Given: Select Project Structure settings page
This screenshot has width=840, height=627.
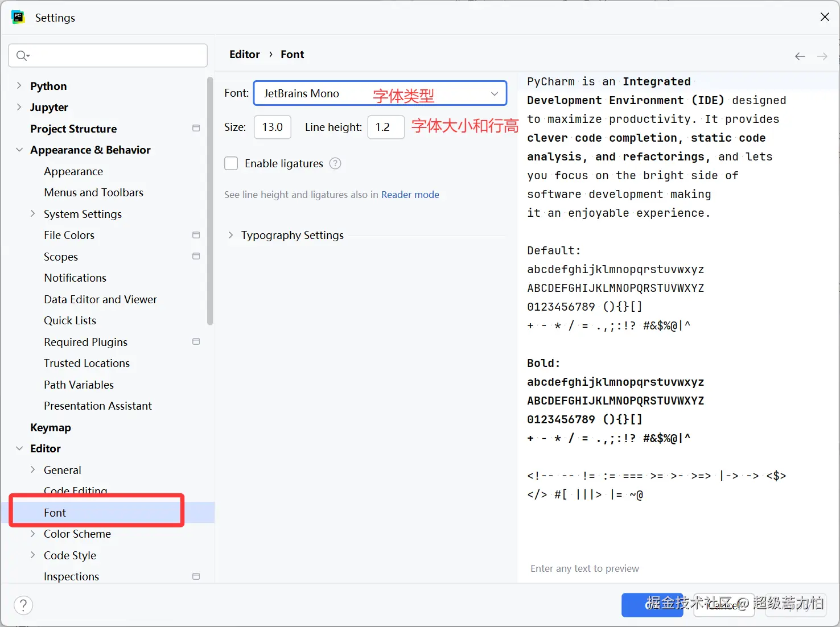Looking at the screenshot, I should [73, 129].
